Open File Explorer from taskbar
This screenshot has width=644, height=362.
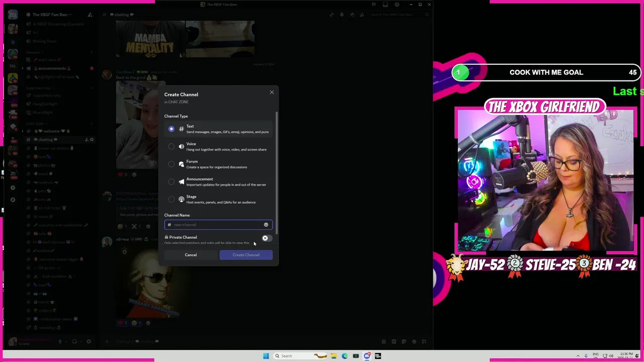334,356
